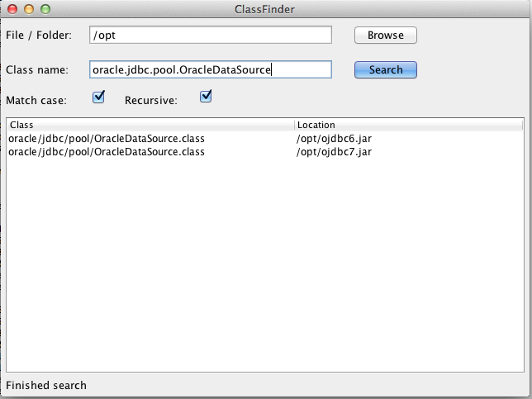Image resolution: width=532 pixels, height=399 pixels.
Task: Click the /opt/ojdbc6.jar location cell
Action: pos(334,139)
